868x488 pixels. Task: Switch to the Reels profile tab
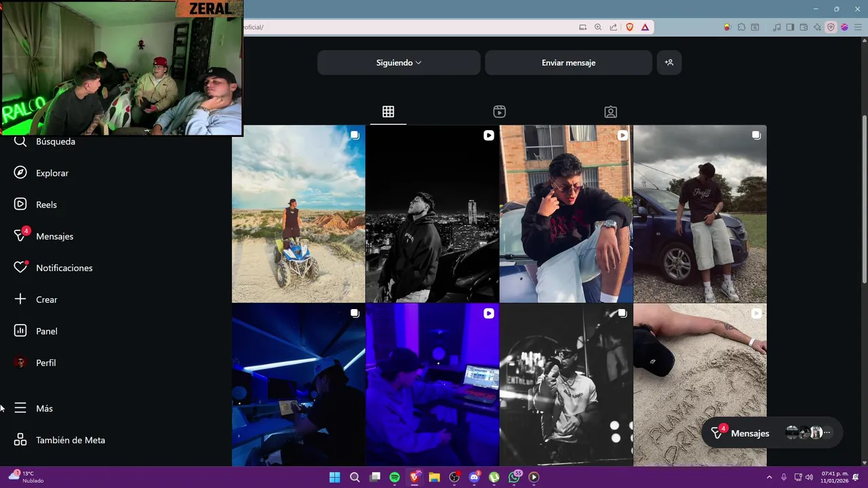(499, 112)
